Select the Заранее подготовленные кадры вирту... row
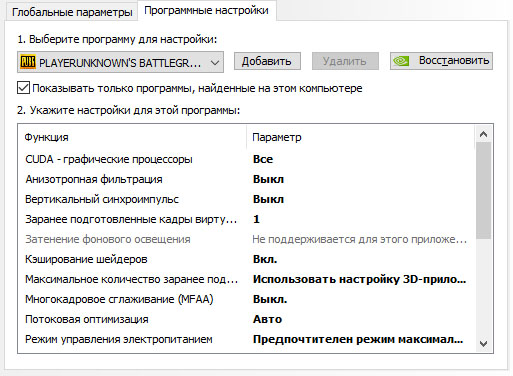 pyautogui.click(x=247, y=219)
